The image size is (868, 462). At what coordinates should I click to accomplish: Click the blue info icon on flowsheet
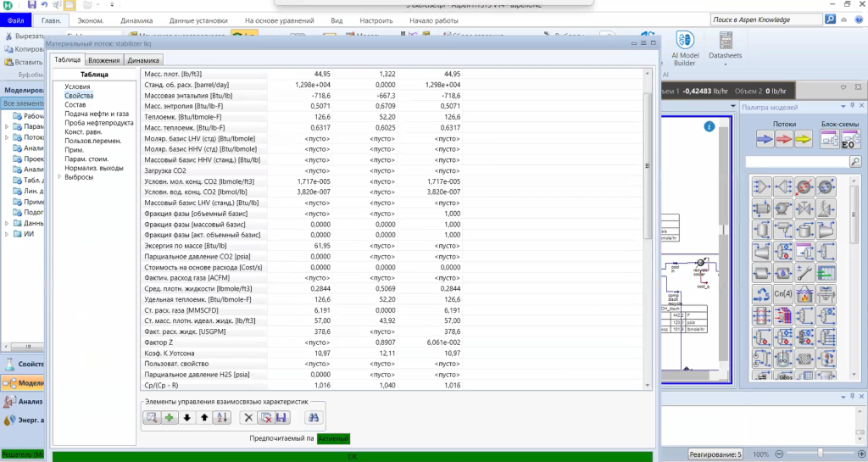point(710,126)
